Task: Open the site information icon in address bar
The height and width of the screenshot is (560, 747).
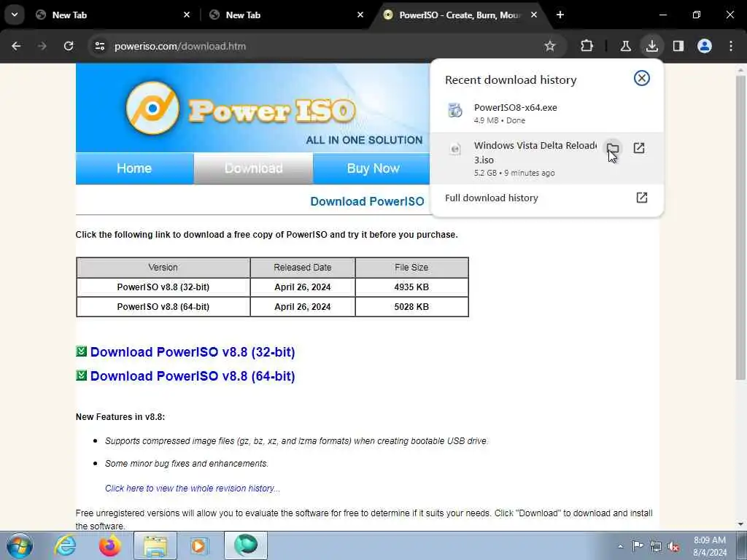Action: coord(99,46)
